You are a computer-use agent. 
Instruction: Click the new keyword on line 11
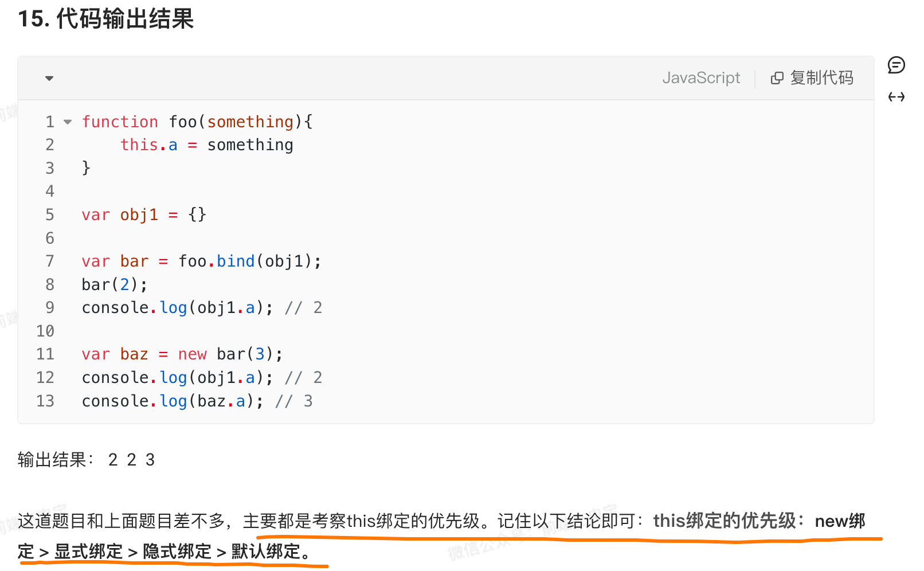(192, 354)
